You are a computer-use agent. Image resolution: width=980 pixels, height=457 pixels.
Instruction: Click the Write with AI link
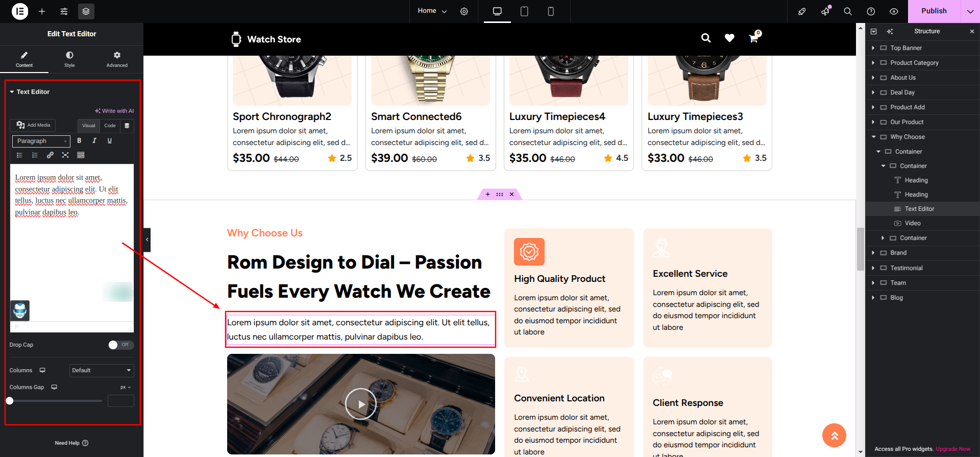pyautogui.click(x=114, y=111)
